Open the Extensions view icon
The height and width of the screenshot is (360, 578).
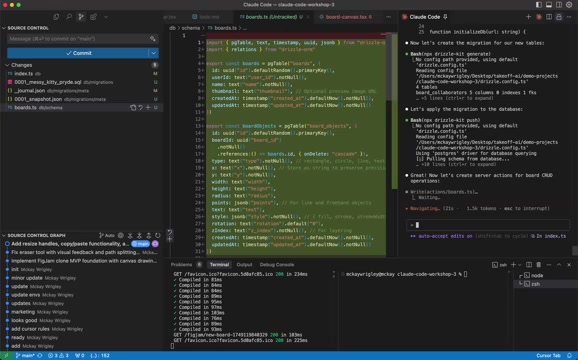[93, 17]
